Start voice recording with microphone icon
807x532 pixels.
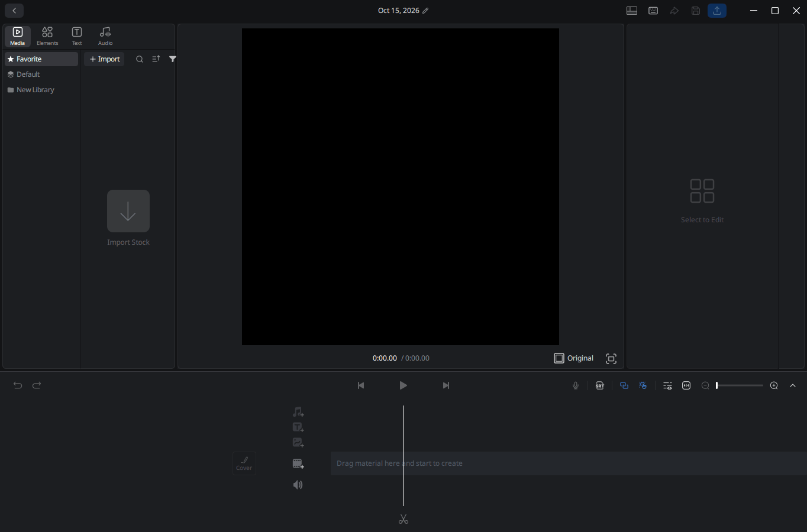pyautogui.click(x=576, y=385)
